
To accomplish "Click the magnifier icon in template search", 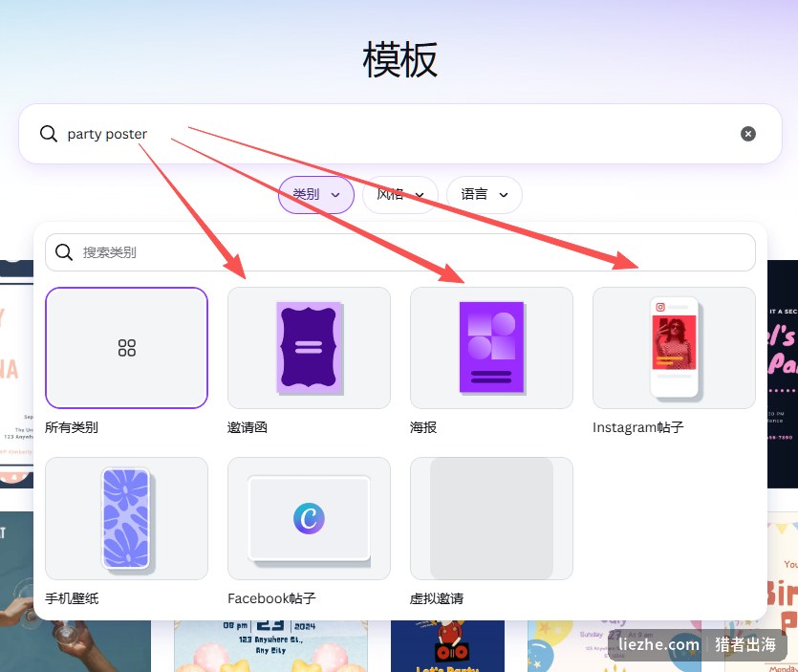I will (49, 134).
